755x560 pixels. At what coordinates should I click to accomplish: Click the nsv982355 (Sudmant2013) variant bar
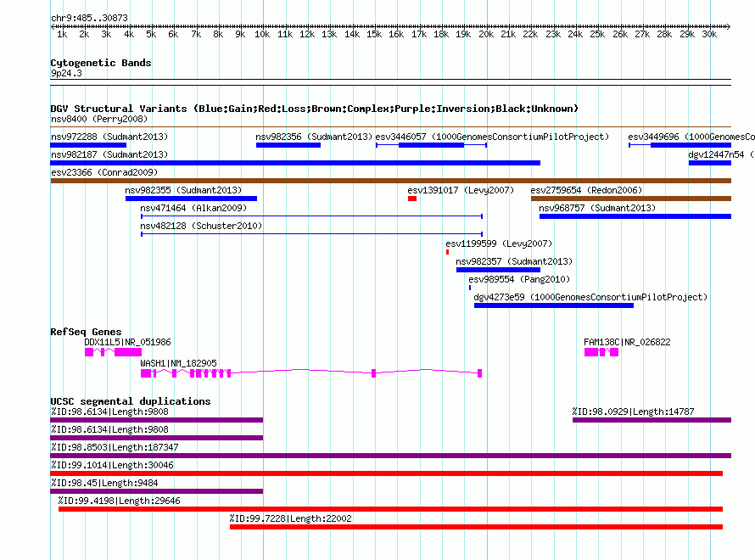(191, 199)
